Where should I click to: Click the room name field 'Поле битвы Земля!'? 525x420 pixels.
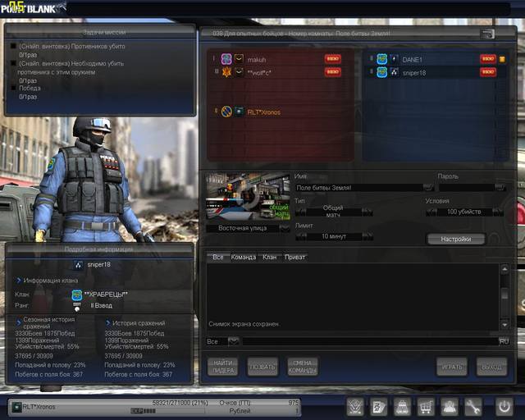coord(360,188)
